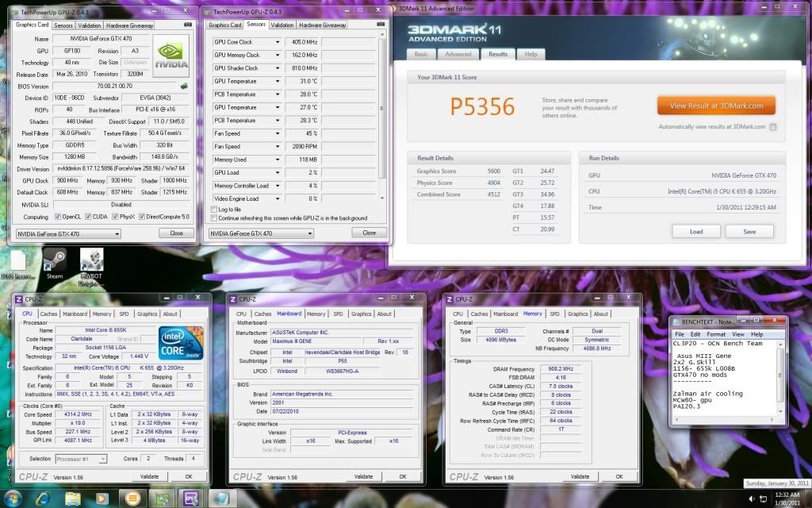Viewport: 812px width, 508px height.
Task: Expand the GPU Core Clock sensor dropdown
Action: [278, 42]
